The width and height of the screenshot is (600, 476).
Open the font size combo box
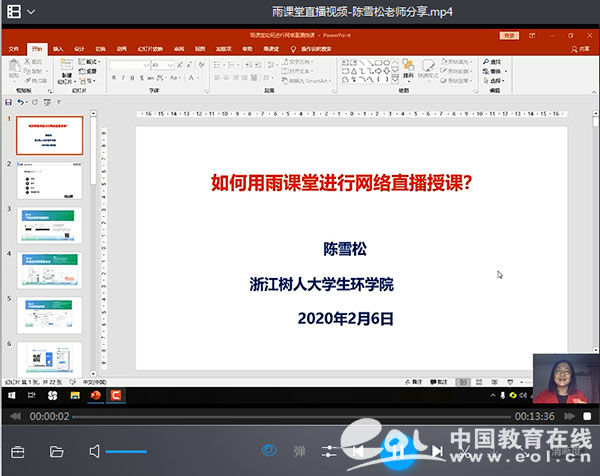click(163, 65)
